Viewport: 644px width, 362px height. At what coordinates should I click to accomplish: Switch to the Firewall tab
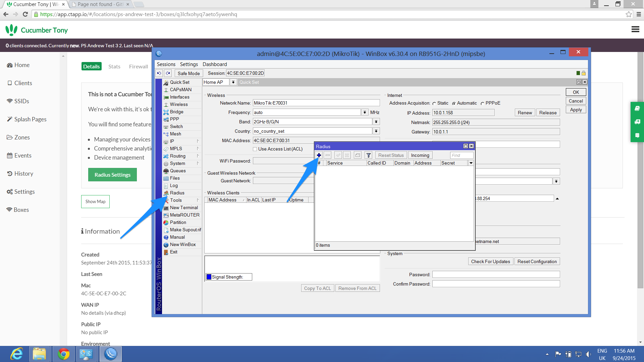click(139, 66)
